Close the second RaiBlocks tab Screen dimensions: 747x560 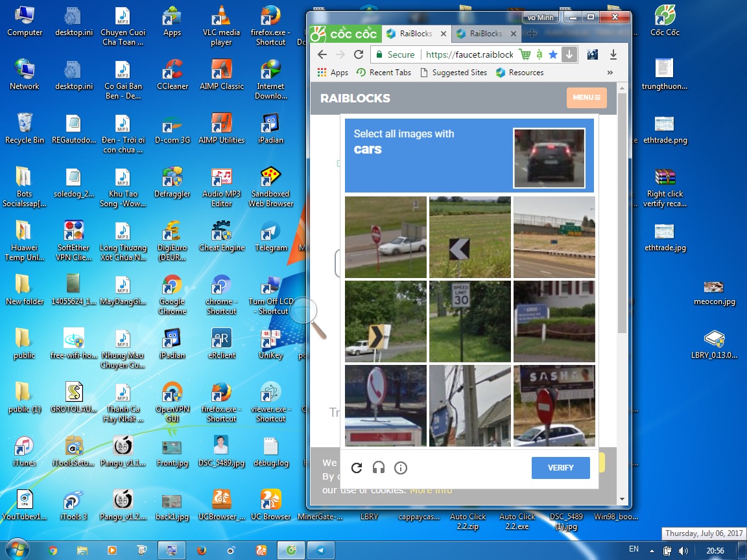(513, 34)
